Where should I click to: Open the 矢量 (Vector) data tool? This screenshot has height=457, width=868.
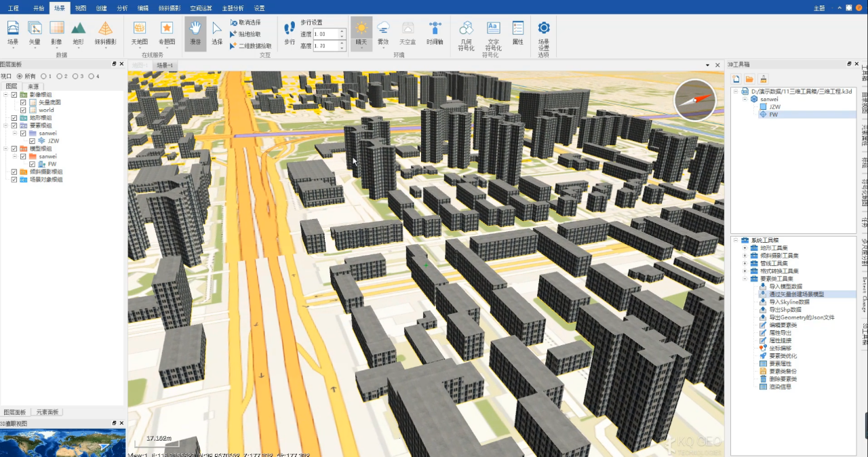35,33
